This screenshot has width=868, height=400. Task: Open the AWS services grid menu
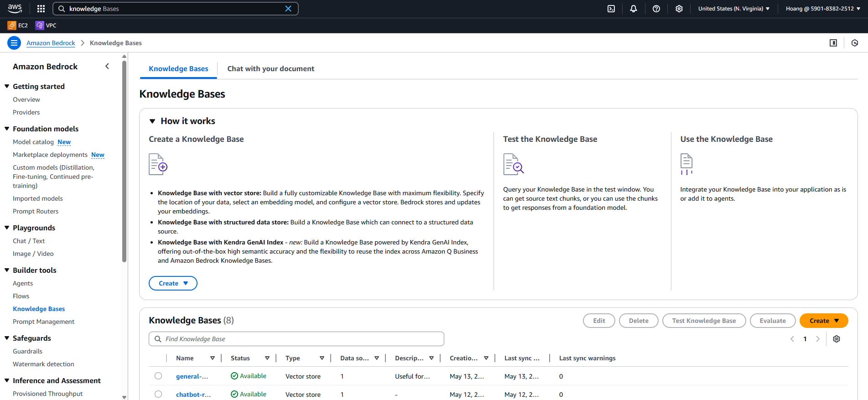pos(41,9)
